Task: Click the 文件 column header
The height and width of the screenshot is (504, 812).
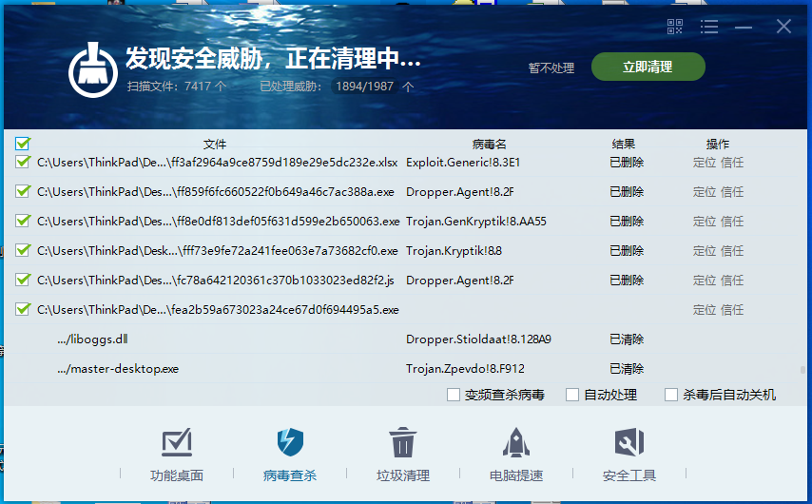Action: [x=215, y=144]
